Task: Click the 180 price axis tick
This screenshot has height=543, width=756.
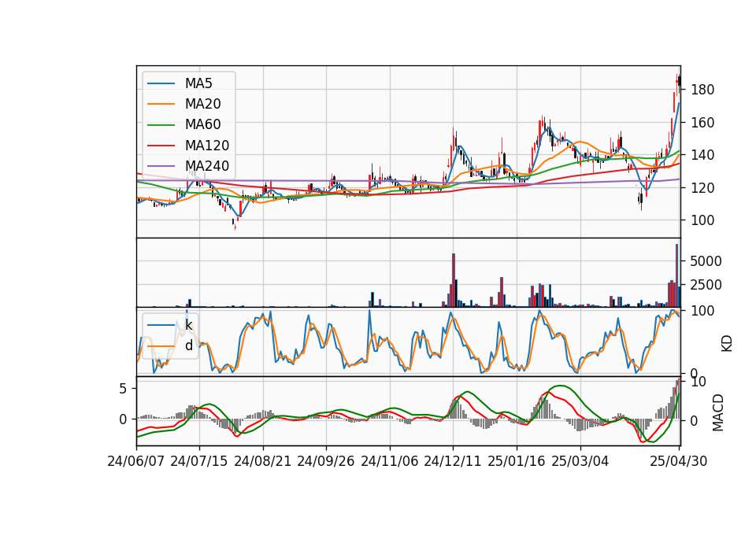Action: pyautogui.click(x=702, y=90)
